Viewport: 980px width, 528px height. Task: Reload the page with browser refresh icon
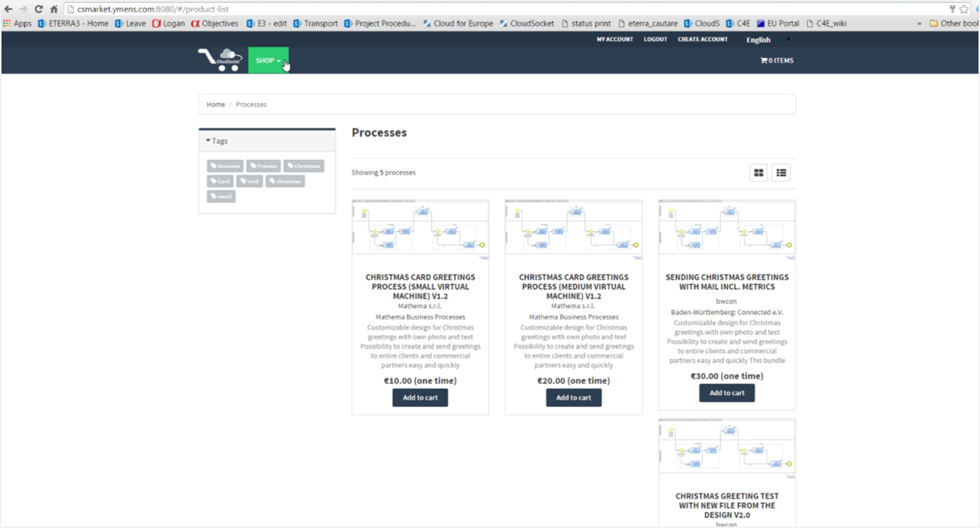click(38, 9)
